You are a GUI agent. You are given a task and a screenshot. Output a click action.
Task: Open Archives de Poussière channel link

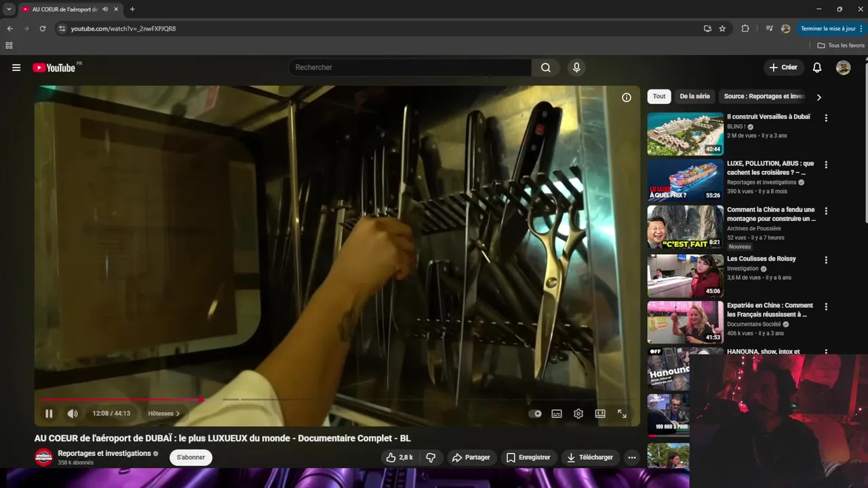point(753,228)
